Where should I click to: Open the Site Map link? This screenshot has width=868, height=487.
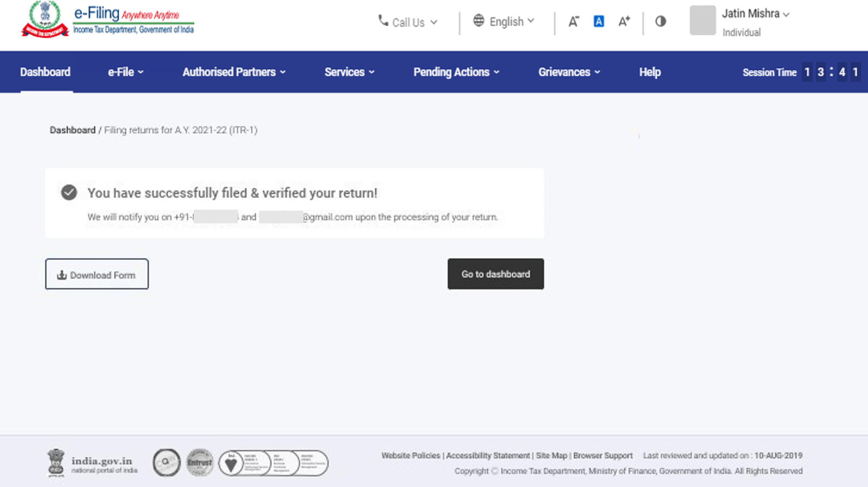point(552,455)
